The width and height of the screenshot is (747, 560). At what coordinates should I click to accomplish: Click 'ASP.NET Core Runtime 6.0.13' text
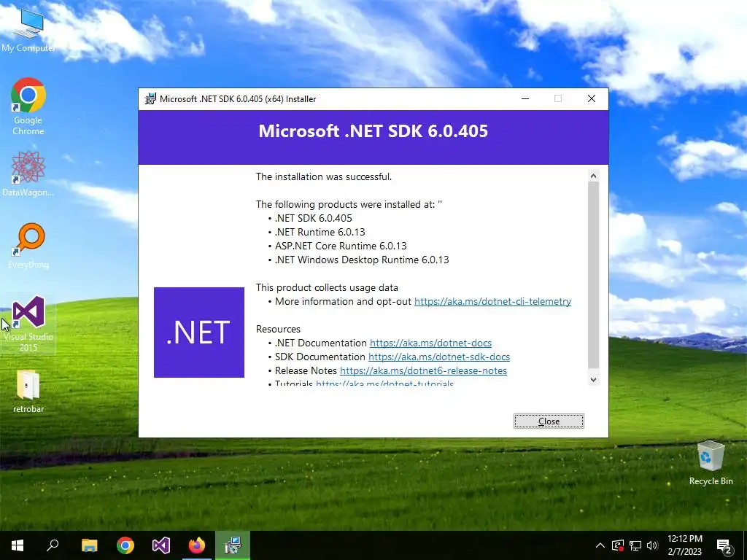(341, 246)
